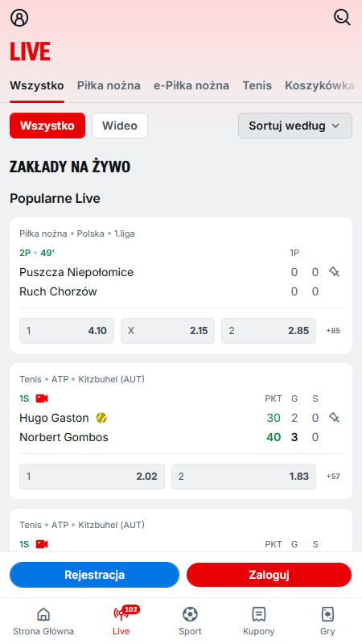Toggle the Wideo filter

120,126
